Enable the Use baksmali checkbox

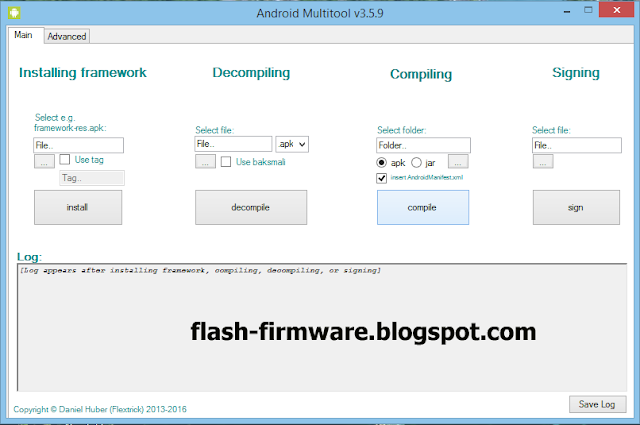point(226,162)
